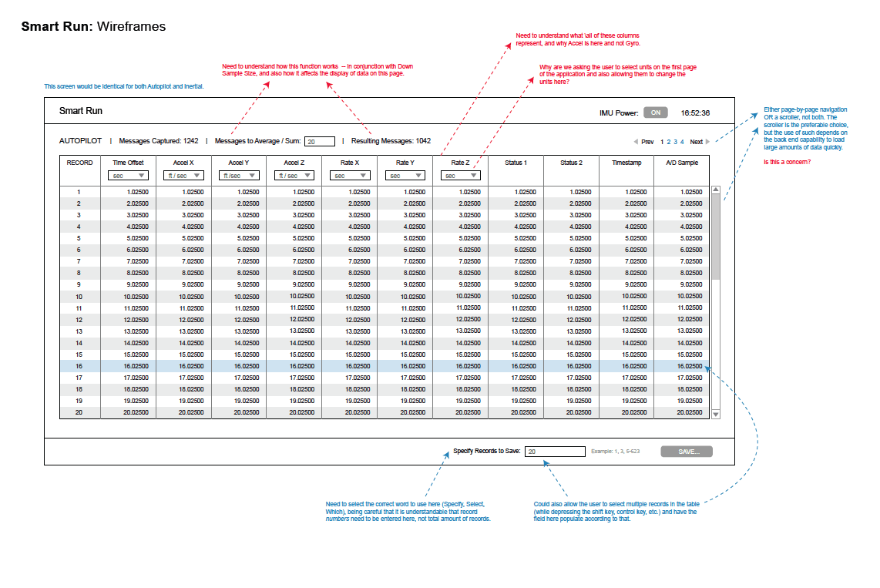Change the Accel Z units dropdown
The width and height of the screenshot is (880, 588).
pyautogui.click(x=294, y=176)
